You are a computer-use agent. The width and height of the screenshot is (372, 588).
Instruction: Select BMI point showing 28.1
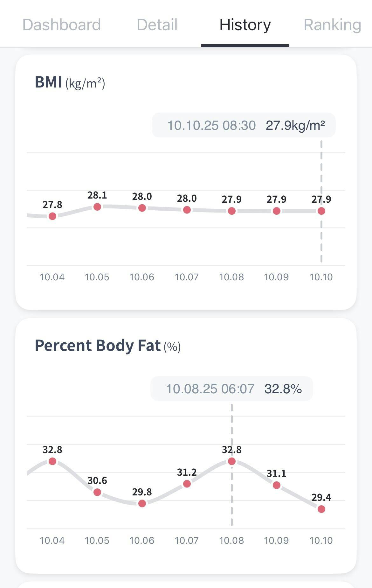pos(97,207)
